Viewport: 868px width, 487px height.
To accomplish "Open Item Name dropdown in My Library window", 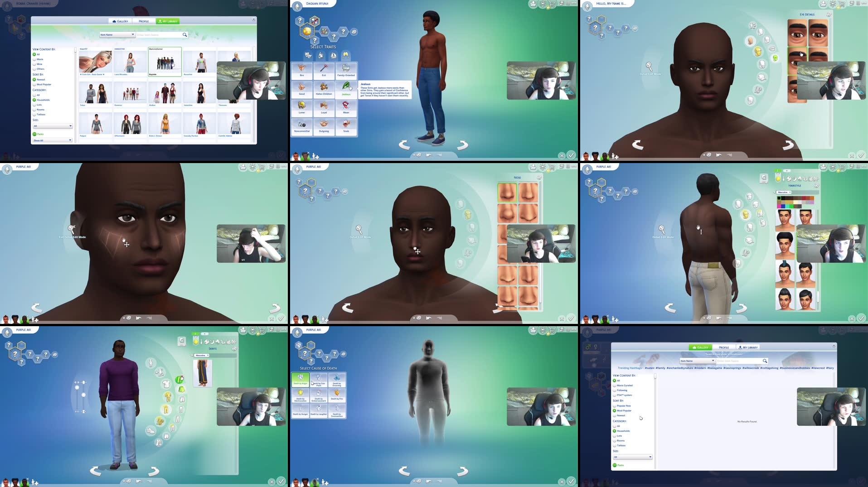I will [117, 34].
